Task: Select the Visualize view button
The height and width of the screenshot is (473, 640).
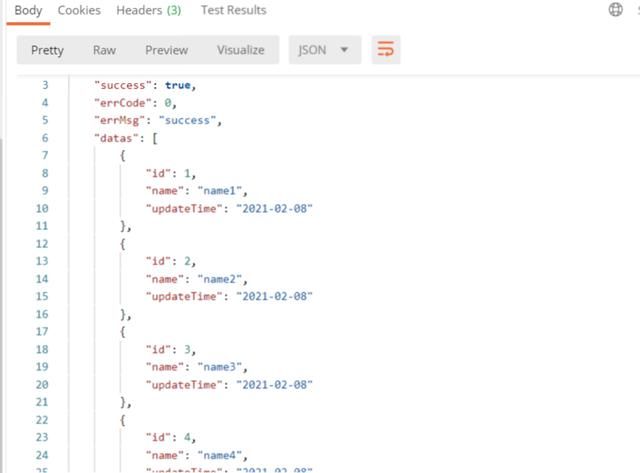Action: click(241, 50)
